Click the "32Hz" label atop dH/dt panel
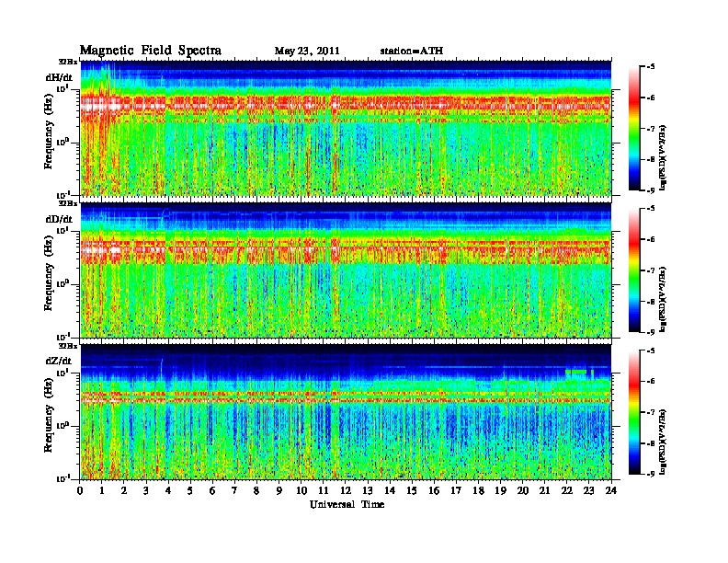Image resolution: width=728 pixels, height=563 pixels. (68, 62)
